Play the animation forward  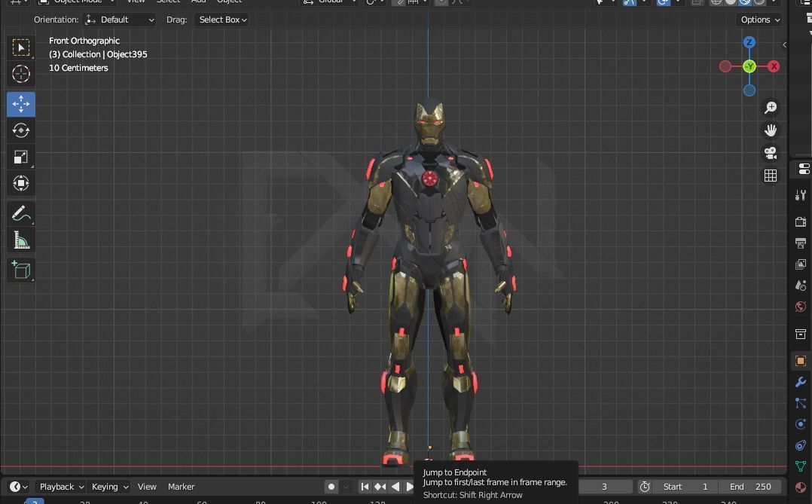[409, 487]
